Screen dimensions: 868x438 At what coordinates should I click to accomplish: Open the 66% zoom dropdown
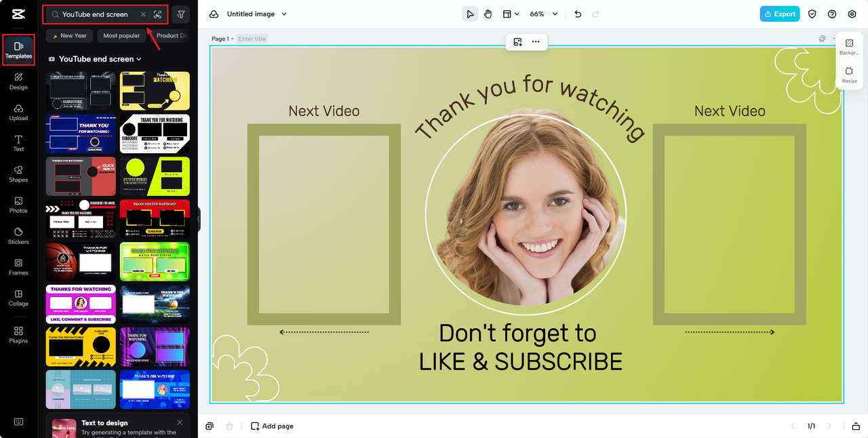pyautogui.click(x=544, y=14)
